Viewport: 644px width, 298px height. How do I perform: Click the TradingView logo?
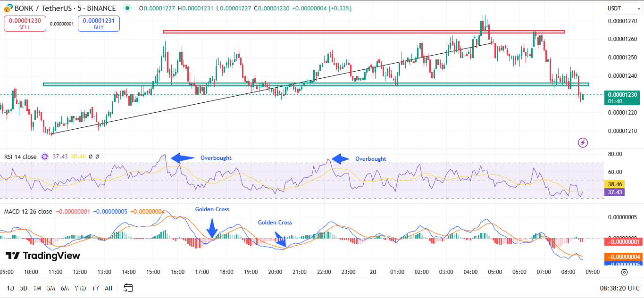43,256
